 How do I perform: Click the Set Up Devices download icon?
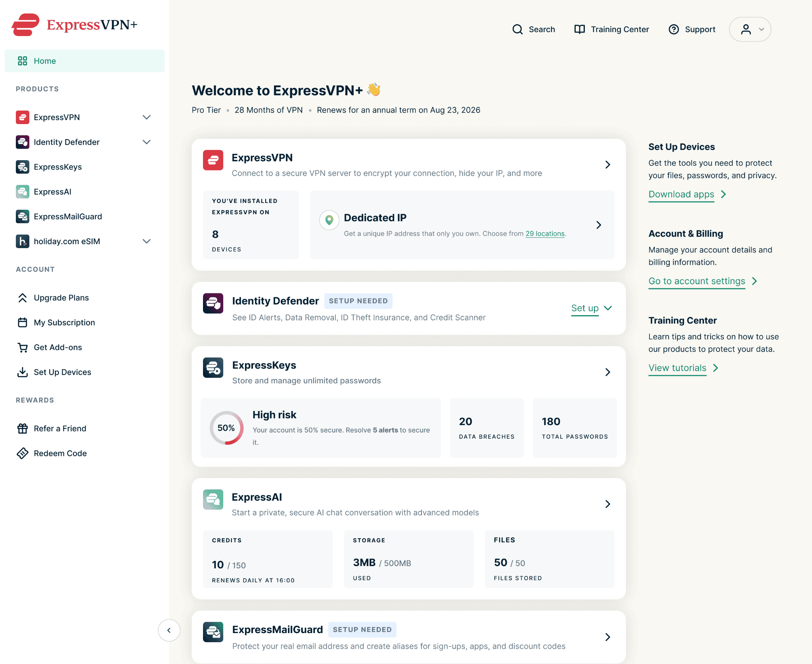pyautogui.click(x=23, y=372)
